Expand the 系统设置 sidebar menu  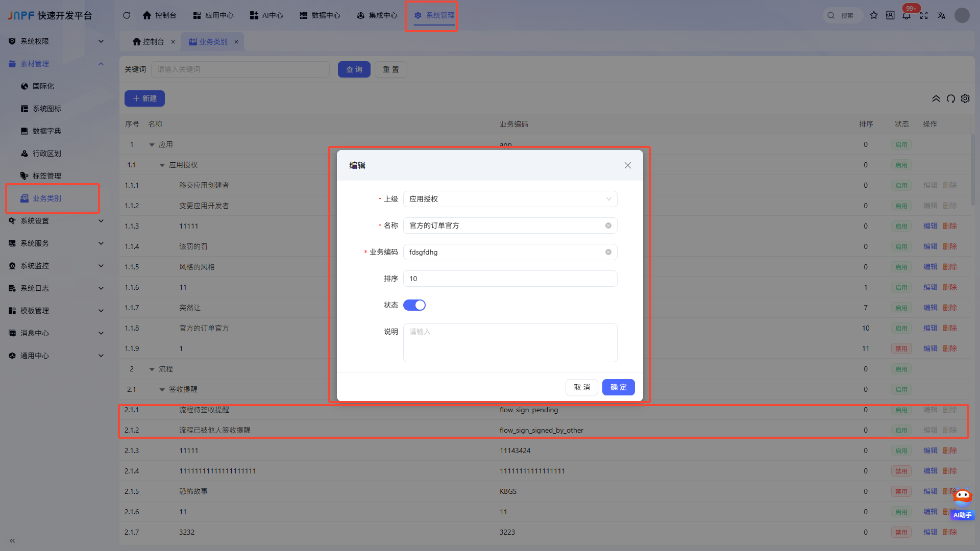click(x=56, y=221)
